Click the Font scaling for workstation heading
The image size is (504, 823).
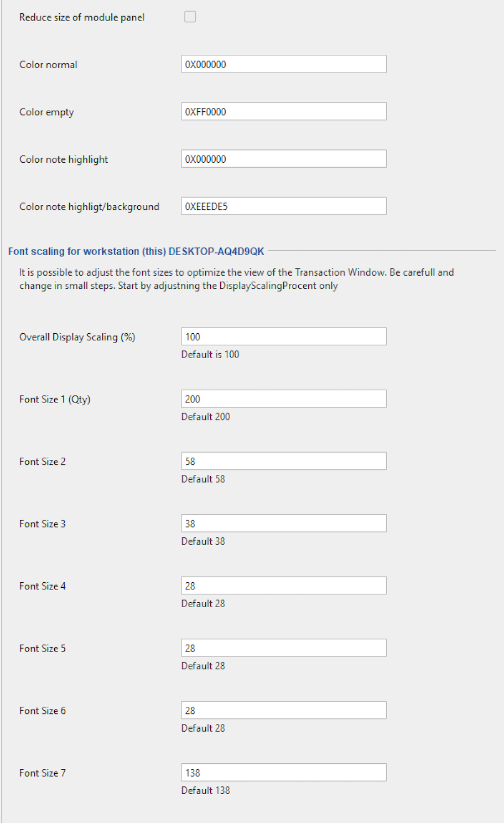tap(136, 251)
